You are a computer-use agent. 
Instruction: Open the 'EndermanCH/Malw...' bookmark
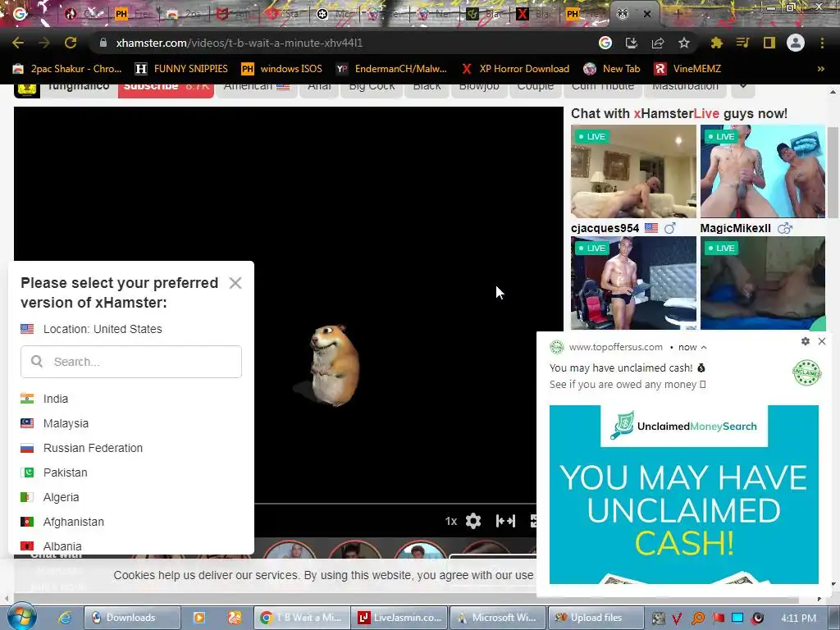point(391,69)
